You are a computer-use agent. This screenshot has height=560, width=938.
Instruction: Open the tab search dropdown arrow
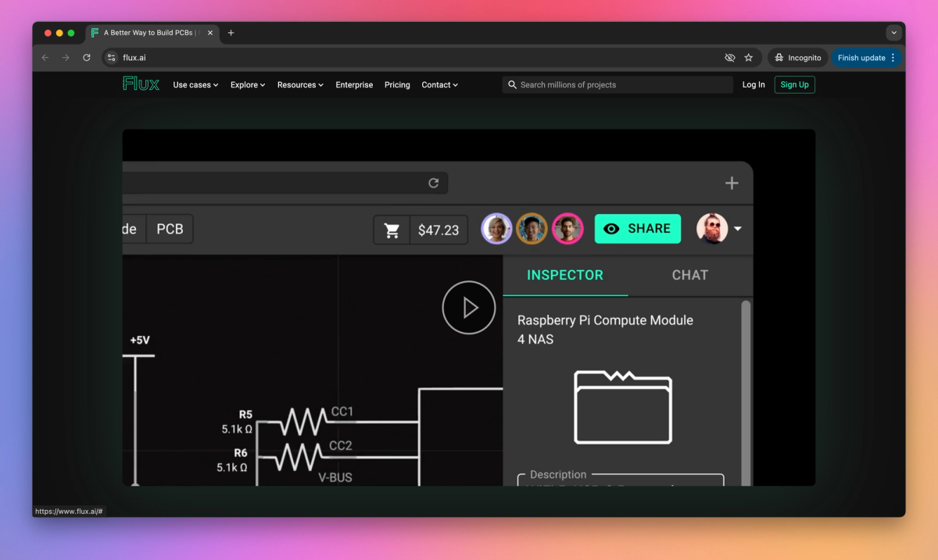(894, 33)
